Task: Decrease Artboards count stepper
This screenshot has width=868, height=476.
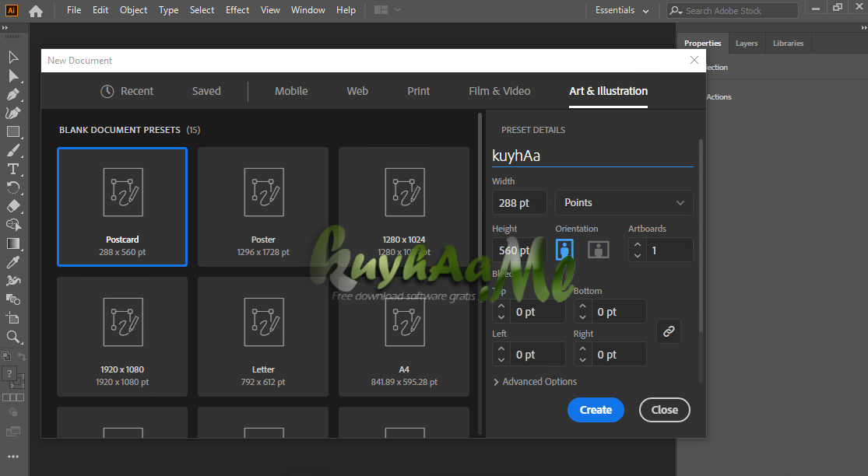Action: tap(637, 255)
